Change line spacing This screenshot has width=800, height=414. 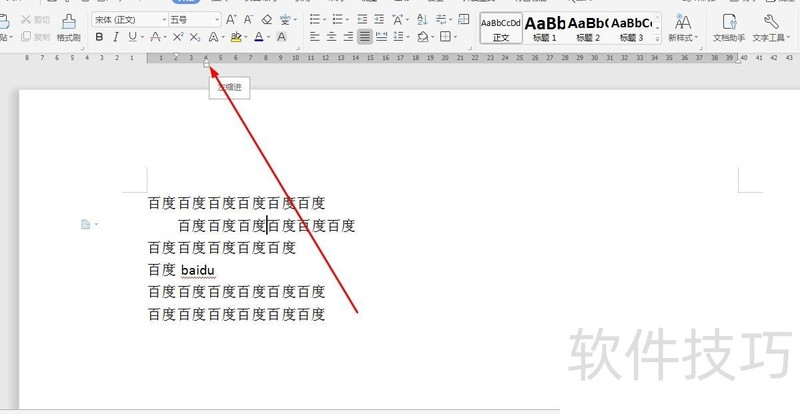(x=398, y=37)
